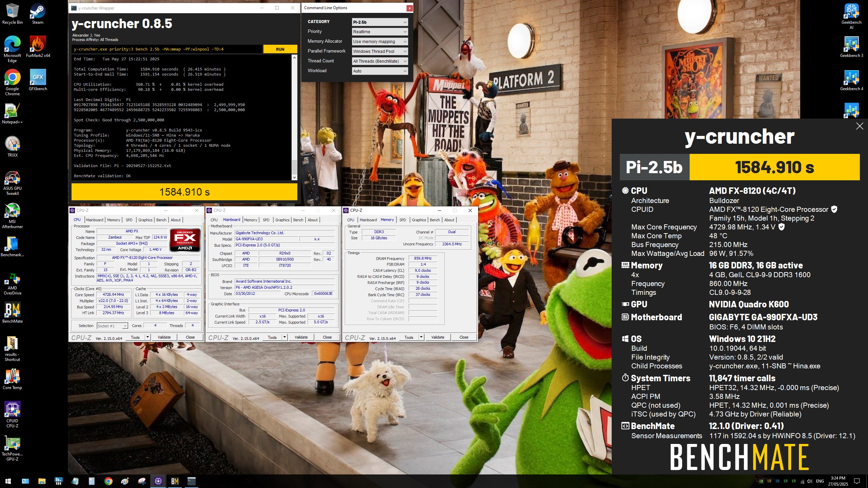Open the Recycle Bin desktop icon
The width and height of the screenshot is (868, 488).
pos(13,14)
